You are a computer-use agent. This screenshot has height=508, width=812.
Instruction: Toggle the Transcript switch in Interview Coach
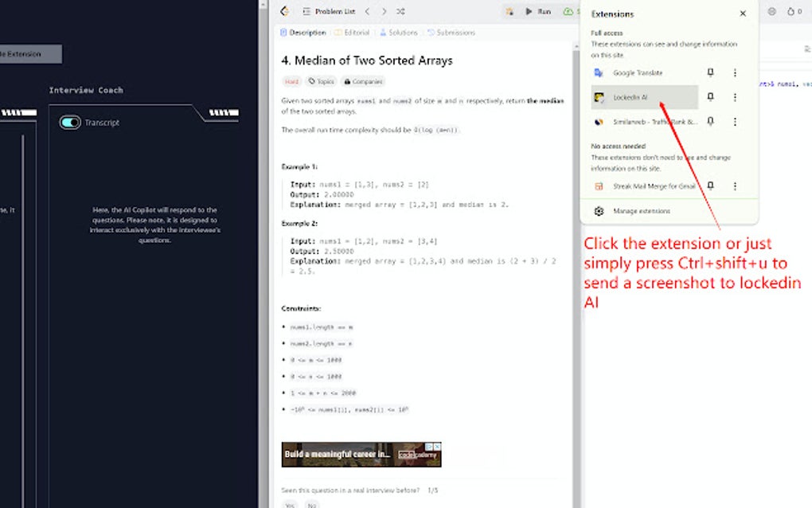(68, 122)
